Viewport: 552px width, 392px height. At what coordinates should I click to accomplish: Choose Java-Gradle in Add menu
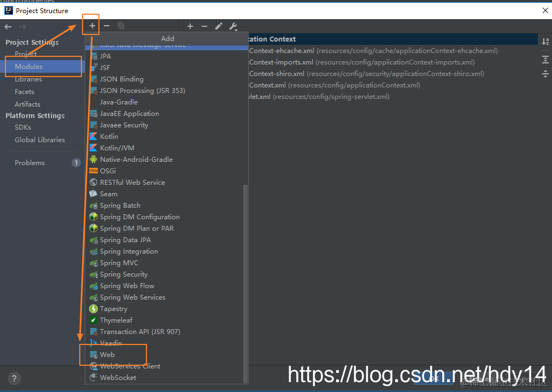coord(166,102)
